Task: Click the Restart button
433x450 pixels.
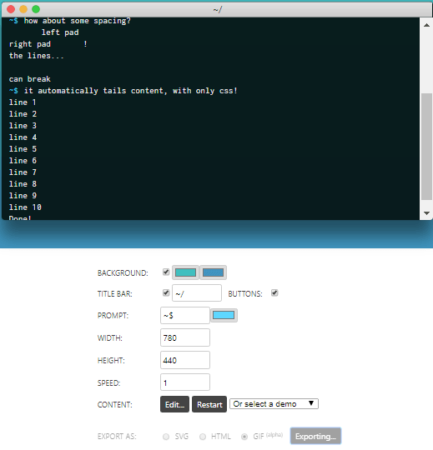Action: (209, 404)
